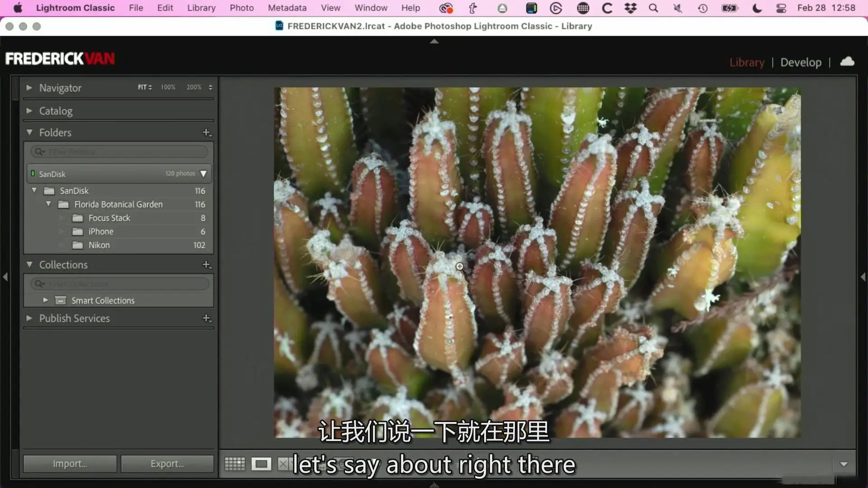
Task: Open the View menu
Action: (x=330, y=8)
